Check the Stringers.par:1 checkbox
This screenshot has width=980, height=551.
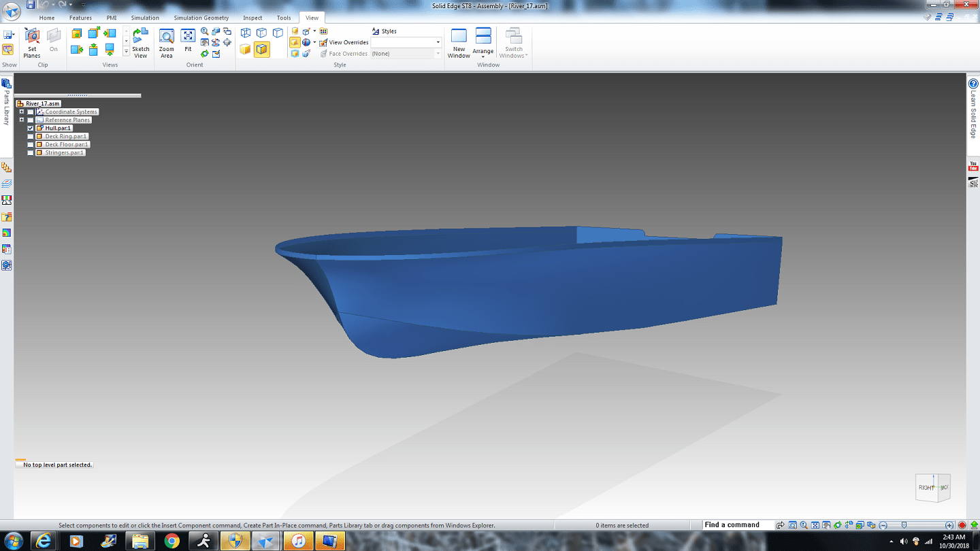pos(31,152)
